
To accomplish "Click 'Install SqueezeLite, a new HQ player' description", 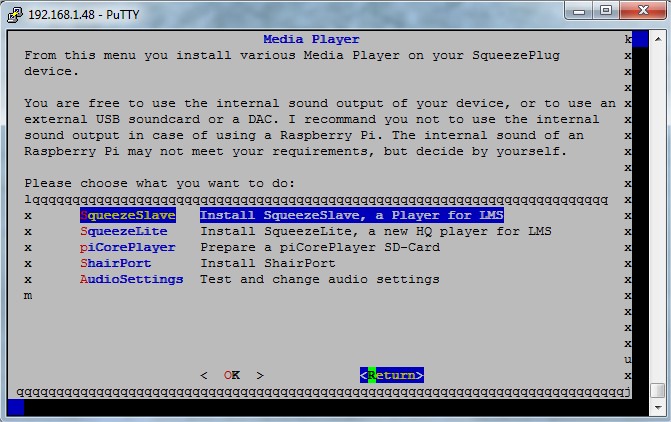I will pyautogui.click(x=376, y=232).
